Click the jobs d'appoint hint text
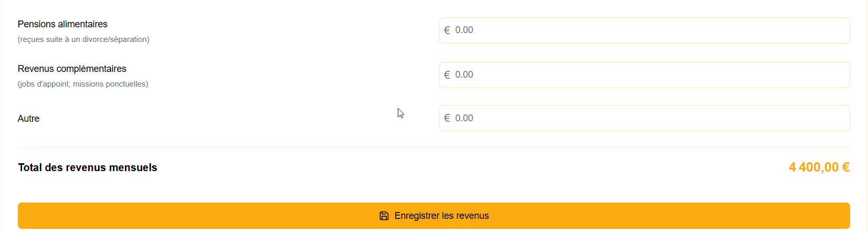This screenshot has width=868, height=232. click(x=83, y=84)
